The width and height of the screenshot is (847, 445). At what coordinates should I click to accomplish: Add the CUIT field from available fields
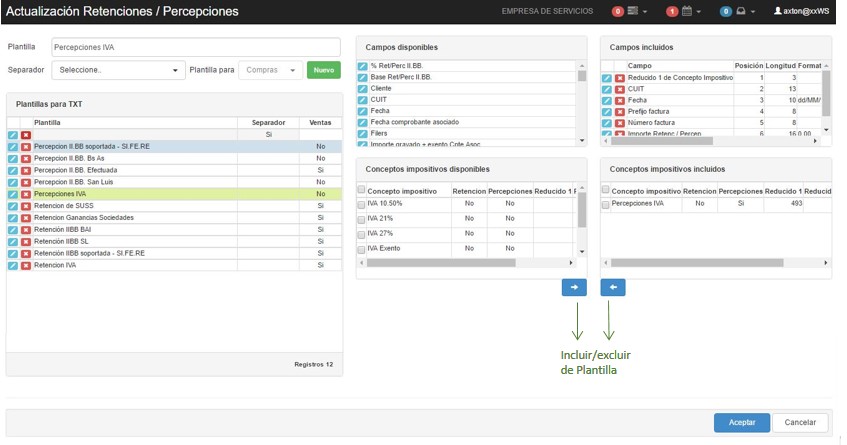tap(362, 100)
